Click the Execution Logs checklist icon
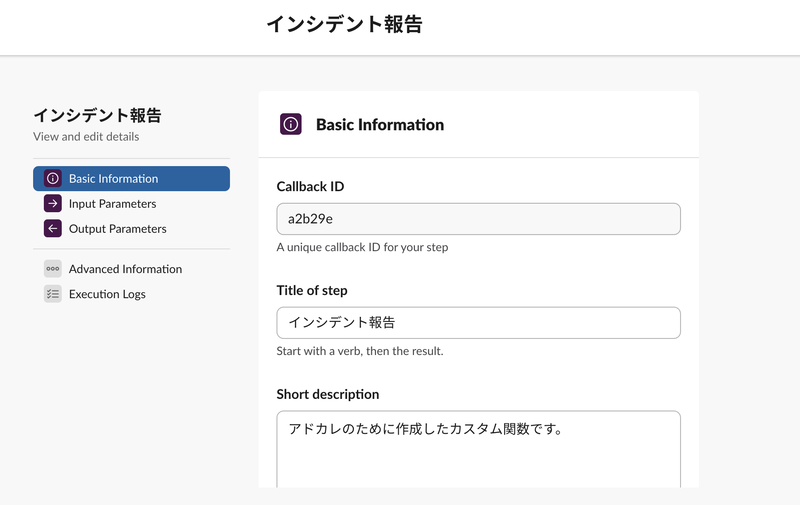 [x=53, y=294]
